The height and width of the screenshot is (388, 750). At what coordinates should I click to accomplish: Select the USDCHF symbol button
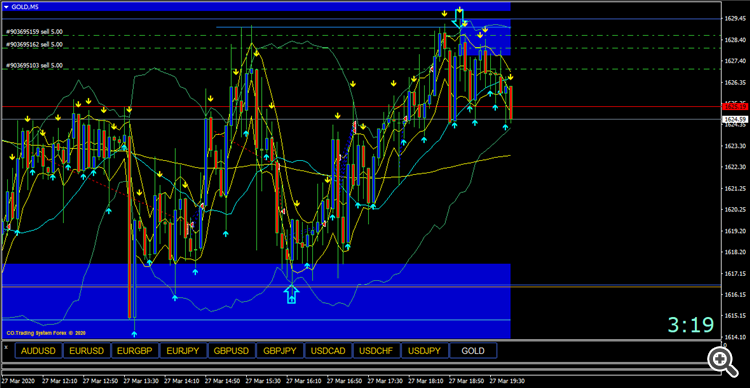[x=376, y=351]
